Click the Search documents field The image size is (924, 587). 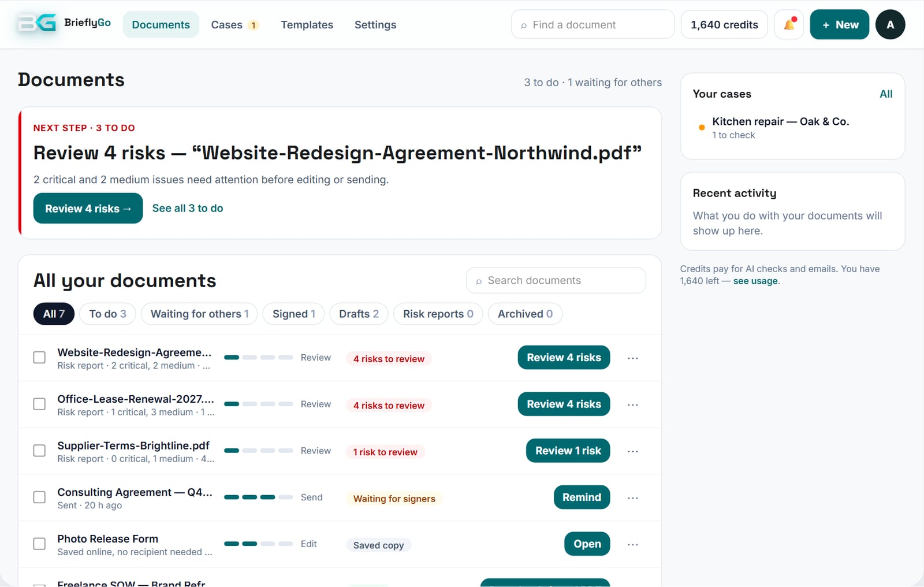tap(556, 280)
